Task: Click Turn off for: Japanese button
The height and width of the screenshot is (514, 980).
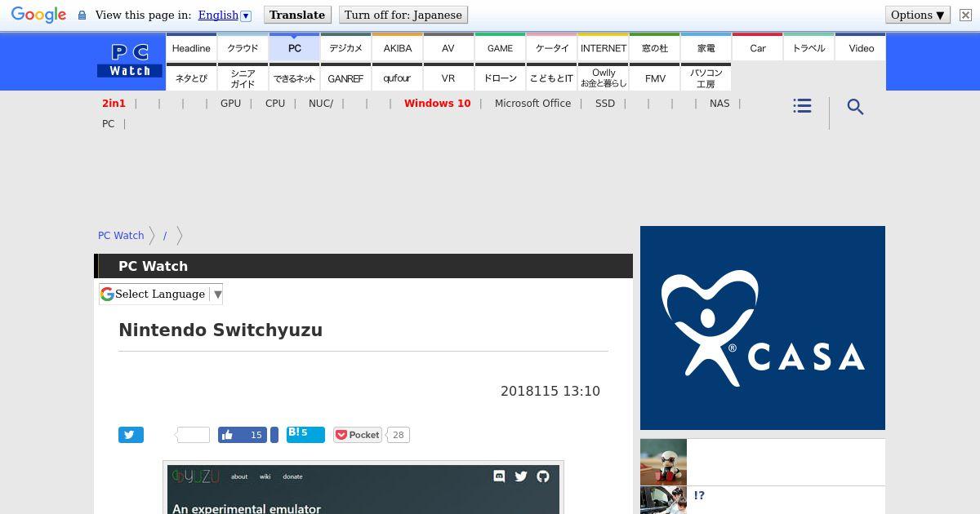Action: (x=403, y=15)
